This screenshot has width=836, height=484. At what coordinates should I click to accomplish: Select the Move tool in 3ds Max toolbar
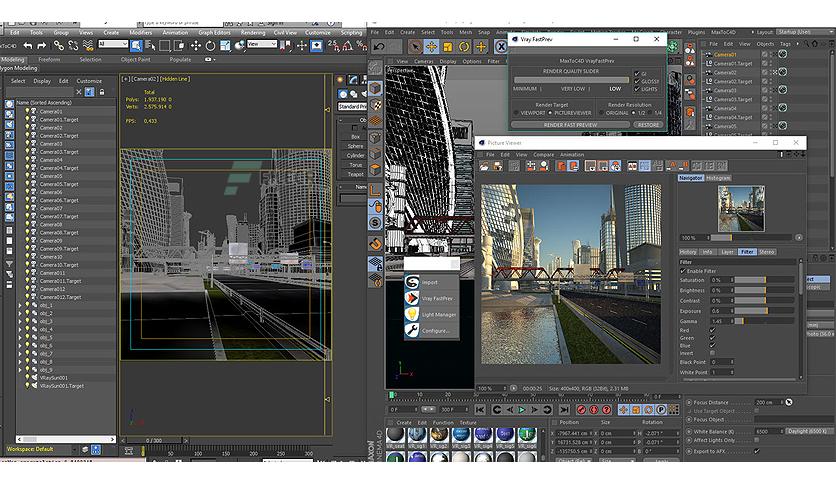(x=196, y=46)
